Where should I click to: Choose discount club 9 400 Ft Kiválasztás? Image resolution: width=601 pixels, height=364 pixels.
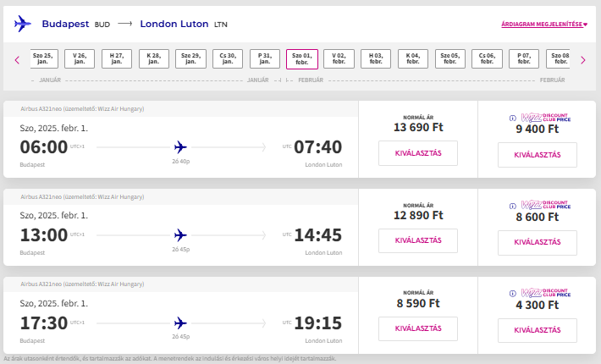538,155
